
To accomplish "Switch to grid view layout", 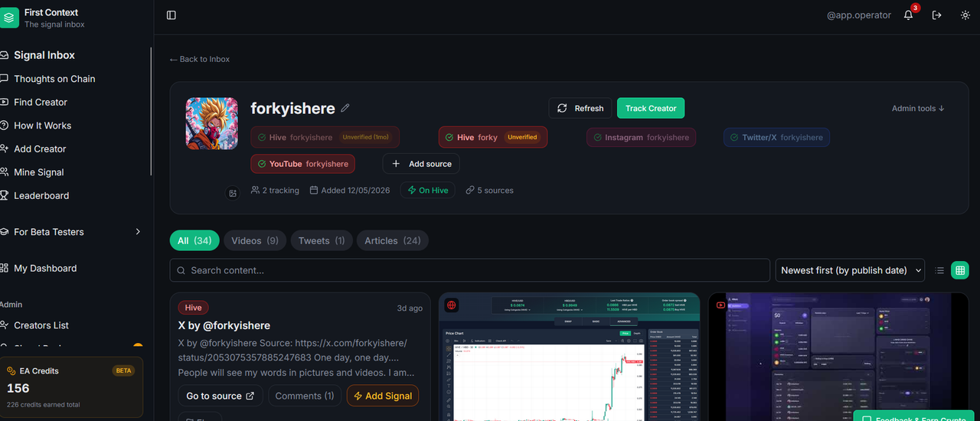I will tap(959, 270).
